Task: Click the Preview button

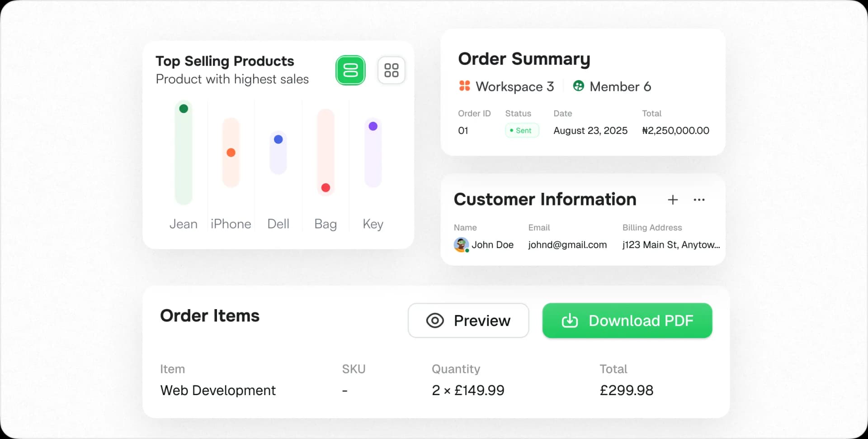Action: [x=468, y=320]
